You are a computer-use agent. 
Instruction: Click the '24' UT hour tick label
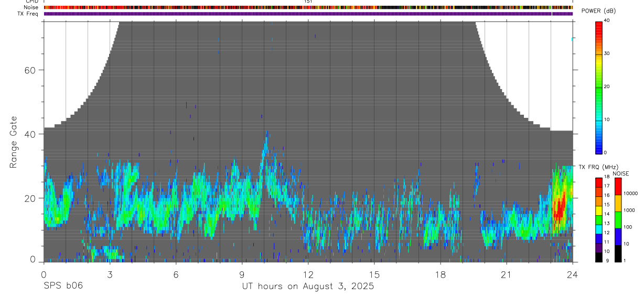(x=573, y=274)
